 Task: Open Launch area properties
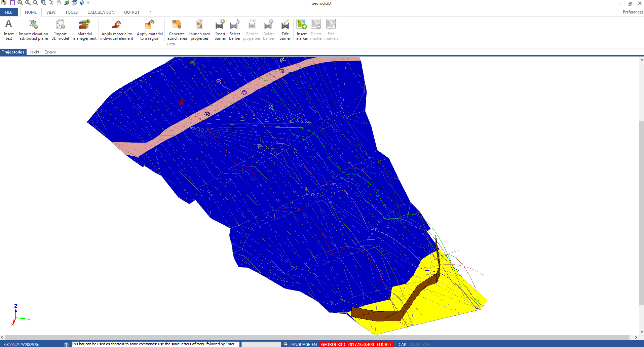coord(199,30)
